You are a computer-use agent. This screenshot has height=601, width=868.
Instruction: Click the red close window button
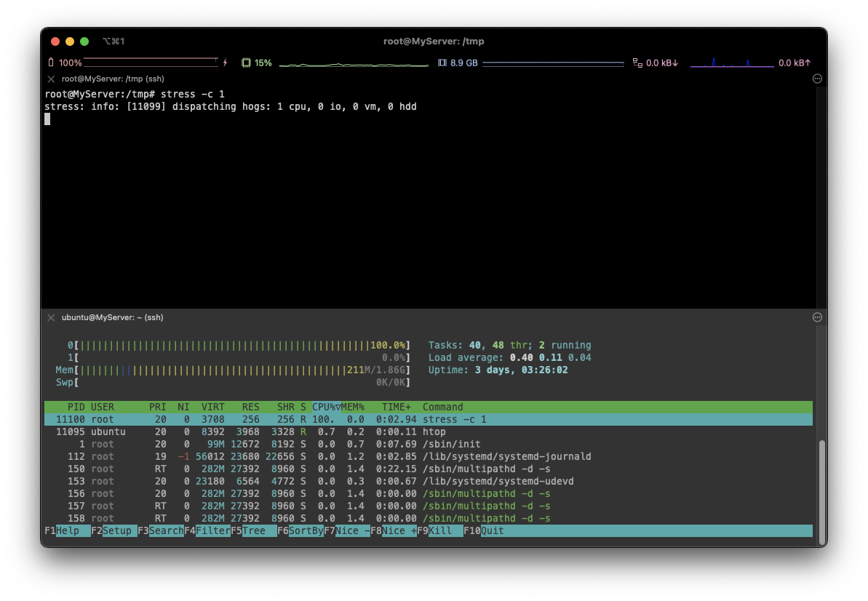coord(55,41)
